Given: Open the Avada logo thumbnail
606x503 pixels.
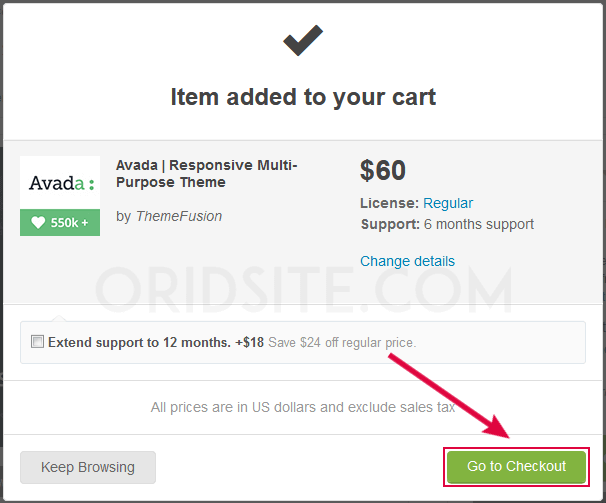Looking at the screenshot, I should coord(60,182).
